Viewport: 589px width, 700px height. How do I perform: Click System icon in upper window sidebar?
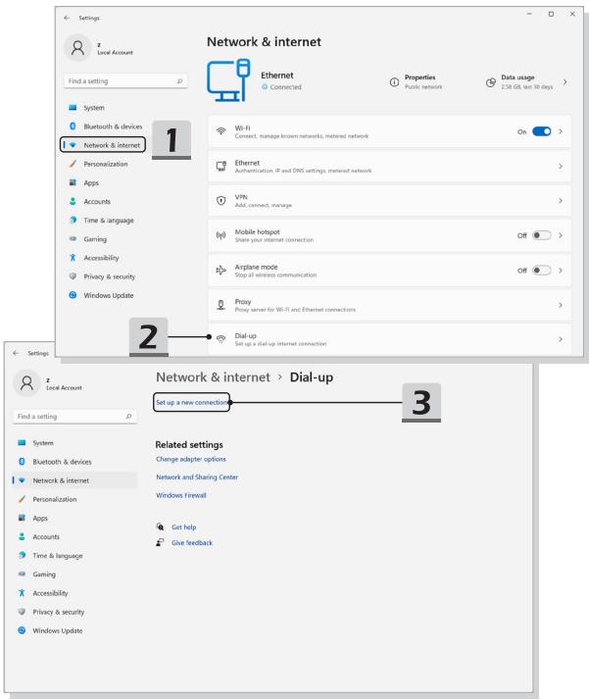click(73, 108)
